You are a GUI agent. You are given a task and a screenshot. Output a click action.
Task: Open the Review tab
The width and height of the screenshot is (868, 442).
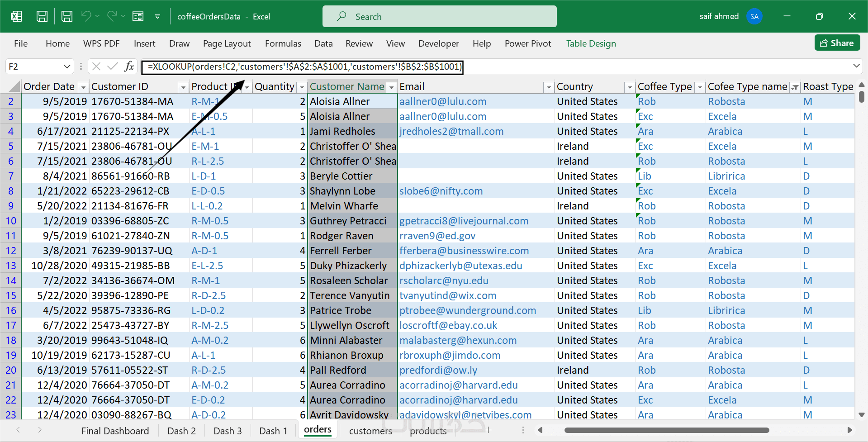pyautogui.click(x=359, y=43)
